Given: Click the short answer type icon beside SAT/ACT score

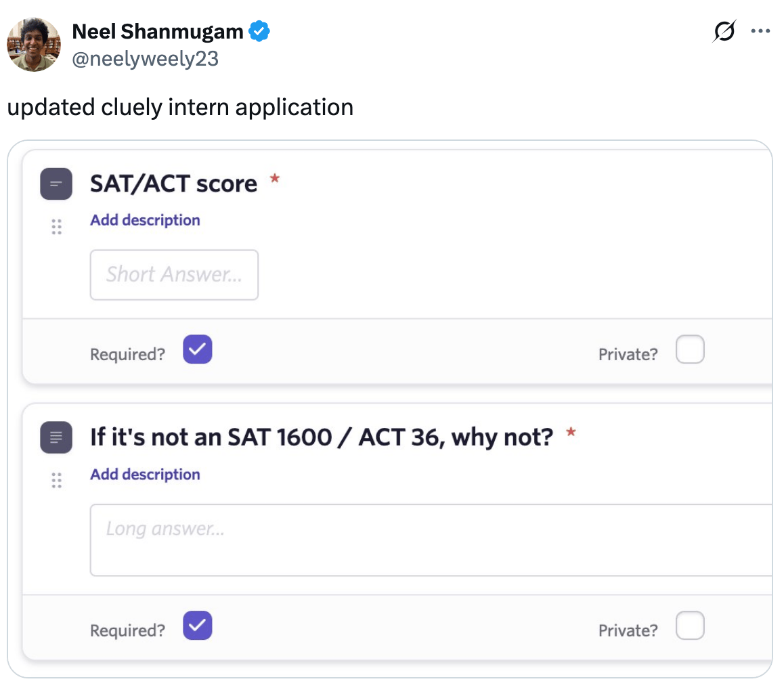Looking at the screenshot, I should pyautogui.click(x=56, y=183).
